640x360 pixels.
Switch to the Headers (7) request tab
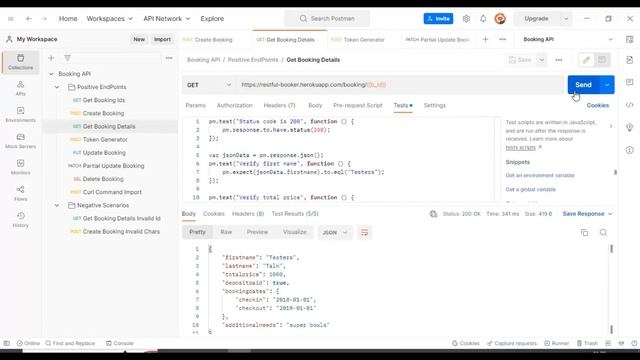click(x=279, y=105)
